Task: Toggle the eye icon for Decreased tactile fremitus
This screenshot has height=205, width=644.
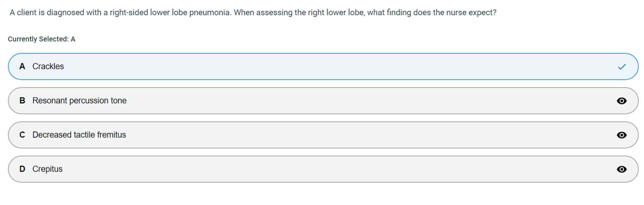Action: click(621, 135)
